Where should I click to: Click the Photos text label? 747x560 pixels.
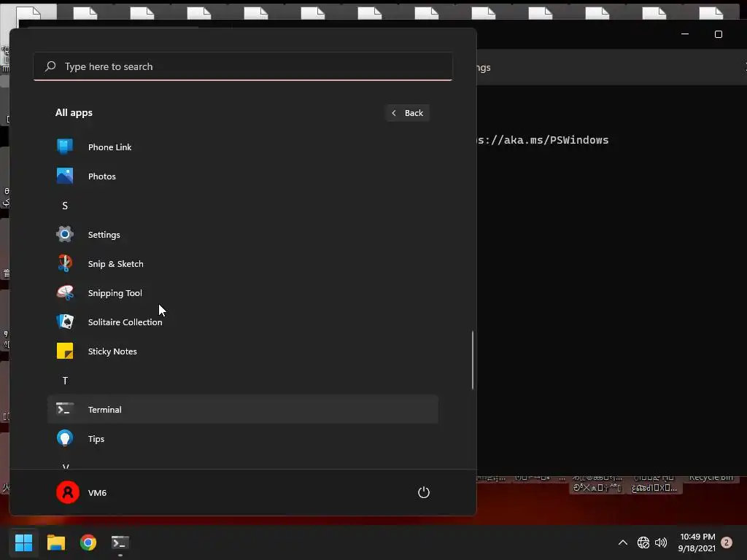102,176
